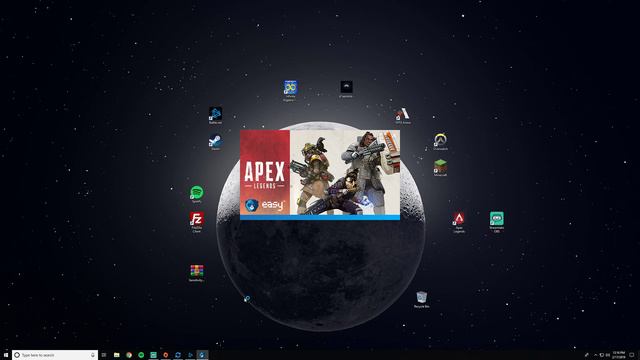The image size is (640, 360).
Task: Open the Battle.net desktop shortcut
Action: click(216, 115)
